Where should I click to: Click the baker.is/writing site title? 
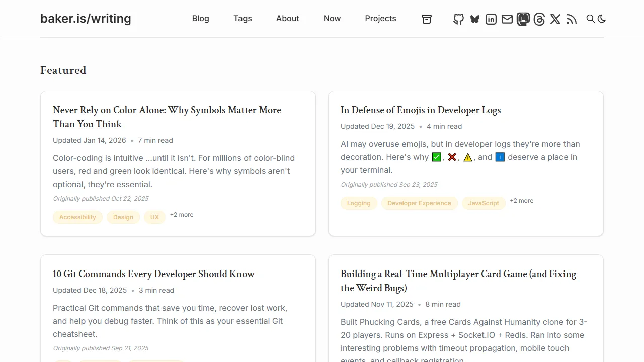[x=86, y=19]
